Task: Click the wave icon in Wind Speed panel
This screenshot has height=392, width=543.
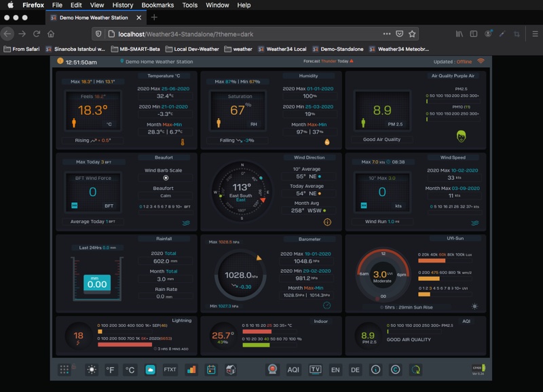Action: 474,223
